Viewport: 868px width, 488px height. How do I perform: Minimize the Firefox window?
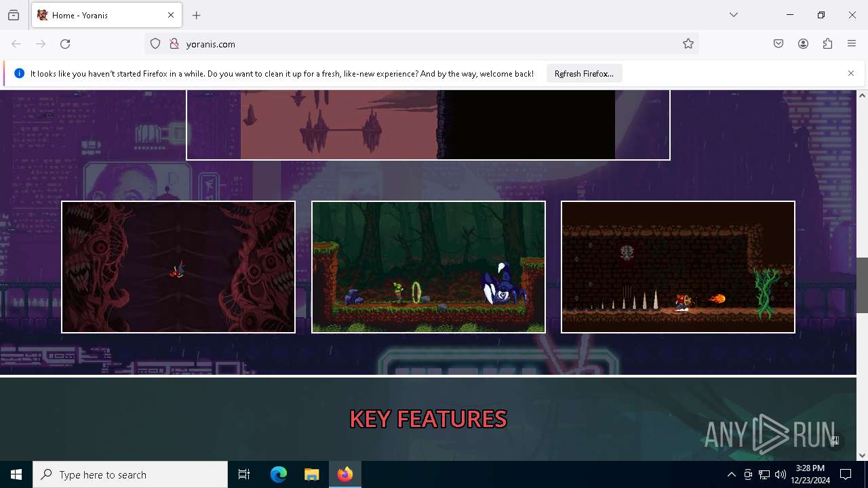(790, 15)
